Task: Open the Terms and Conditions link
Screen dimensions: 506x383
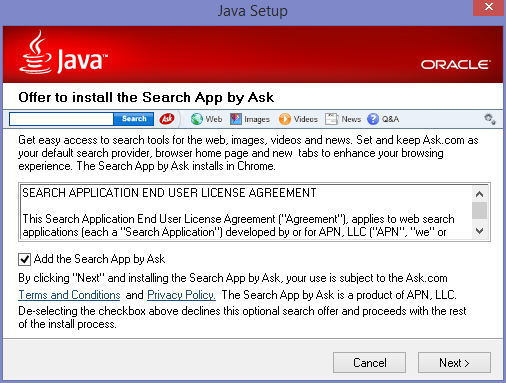Action: [x=69, y=295]
